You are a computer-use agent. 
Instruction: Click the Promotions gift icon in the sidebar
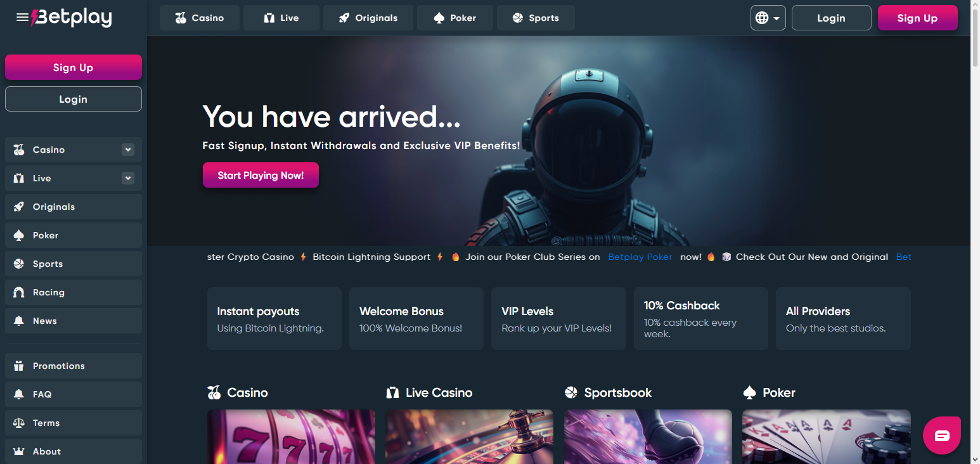[x=19, y=366]
